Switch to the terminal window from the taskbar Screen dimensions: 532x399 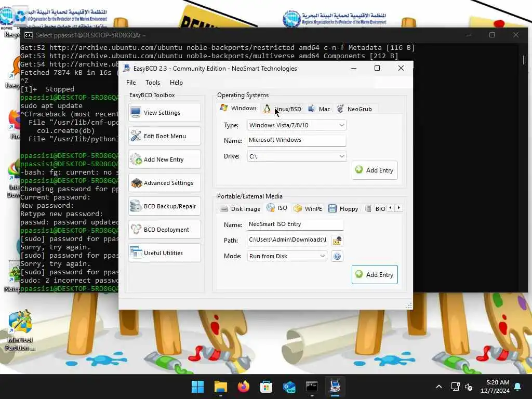(x=312, y=387)
